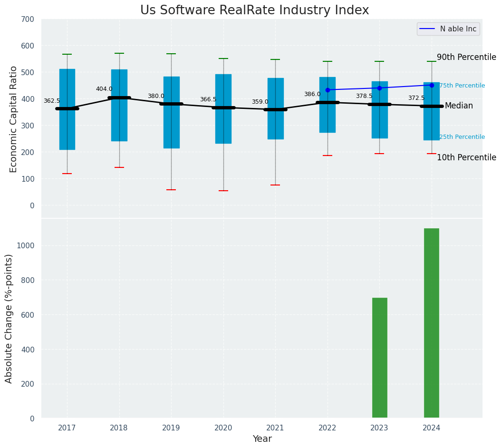Click the blue N able Inc 2022 data point
The width and height of the screenshot is (501, 448).
pyautogui.click(x=328, y=90)
